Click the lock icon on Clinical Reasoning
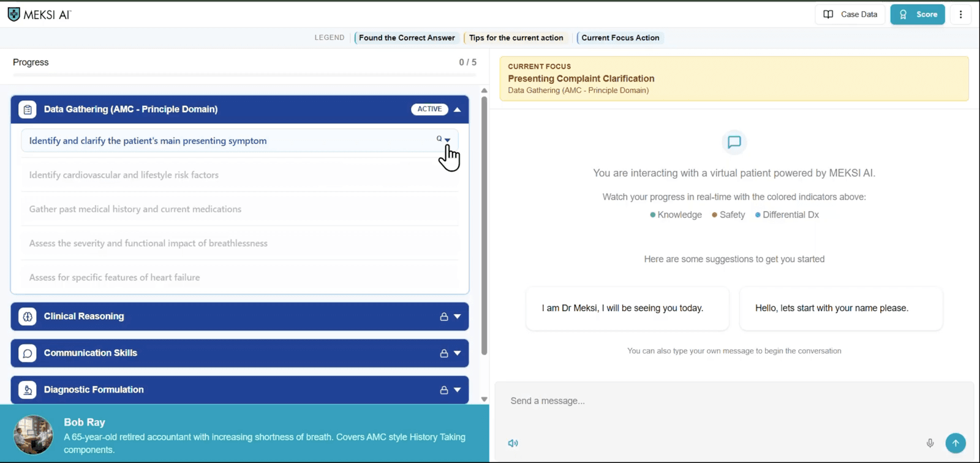The height and width of the screenshot is (463, 980). (x=444, y=317)
